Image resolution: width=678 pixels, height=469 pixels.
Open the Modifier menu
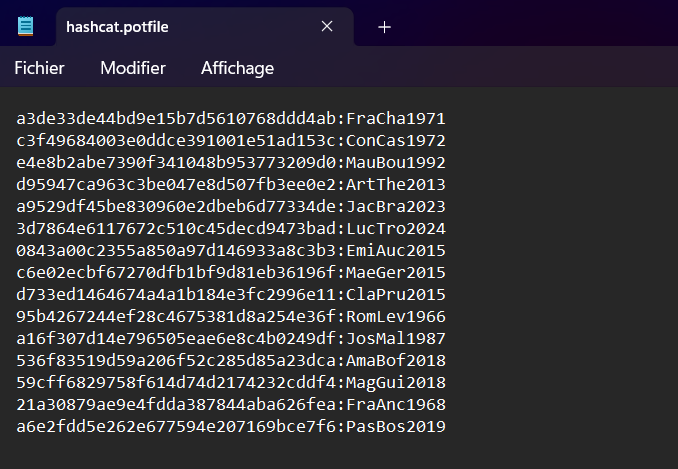coord(133,68)
